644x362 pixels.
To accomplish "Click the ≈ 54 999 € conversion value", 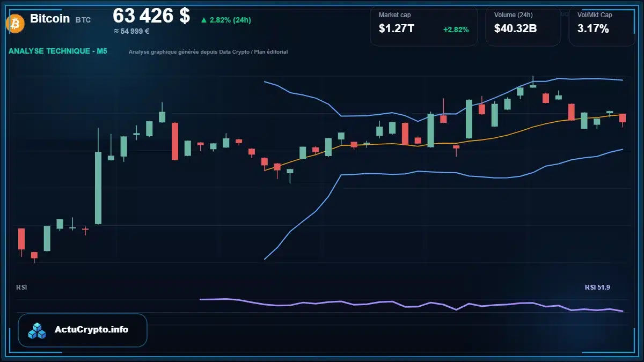I will click(x=131, y=31).
